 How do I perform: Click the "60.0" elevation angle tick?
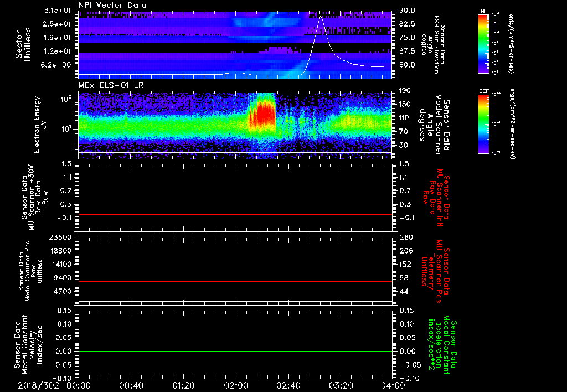point(407,65)
